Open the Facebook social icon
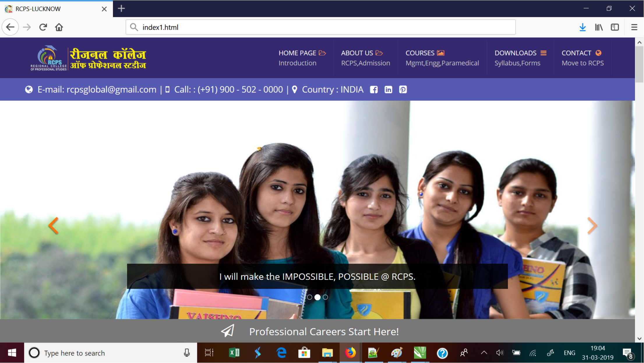This screenshot has width=644, height=363. 374,90
